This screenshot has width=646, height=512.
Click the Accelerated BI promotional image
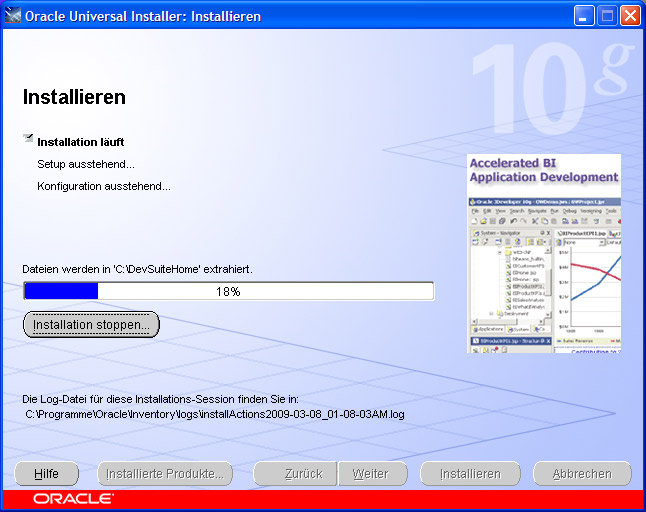(x=544, y=253)
